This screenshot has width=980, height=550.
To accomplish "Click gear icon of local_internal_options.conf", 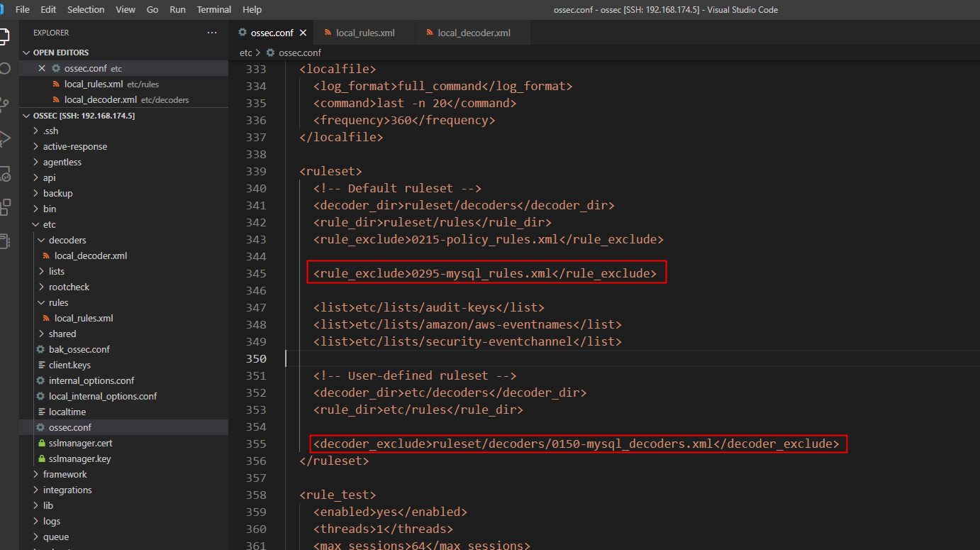I will (40, 396).
